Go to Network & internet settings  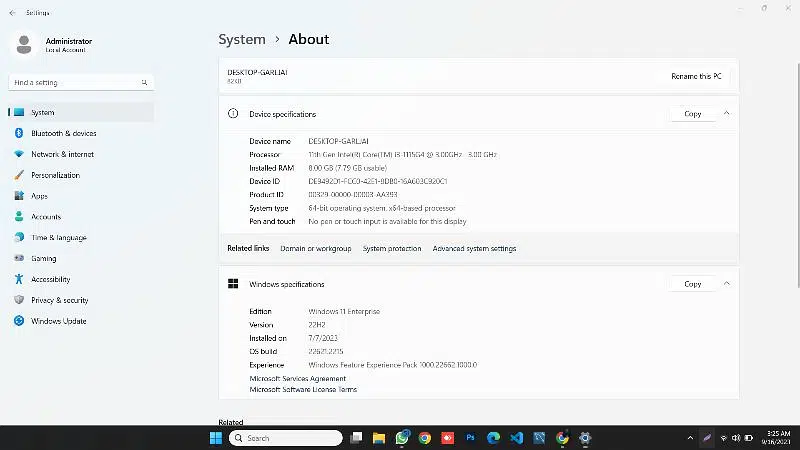62,154
